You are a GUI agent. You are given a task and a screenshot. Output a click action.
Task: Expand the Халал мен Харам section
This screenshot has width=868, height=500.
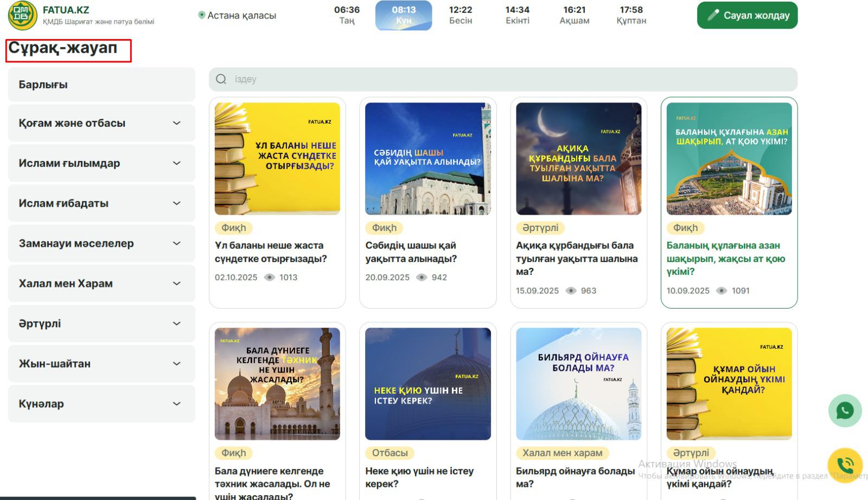[176, 284]
